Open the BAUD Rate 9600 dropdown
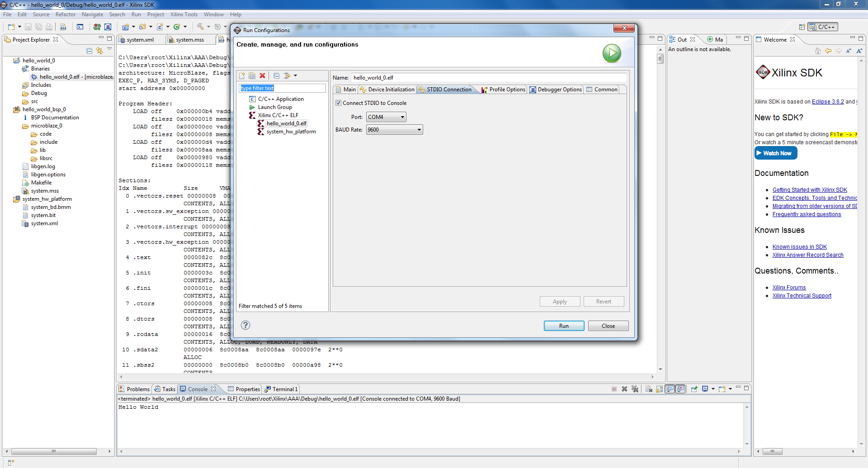This screenshot has height=468, width=868. [394, 130]
